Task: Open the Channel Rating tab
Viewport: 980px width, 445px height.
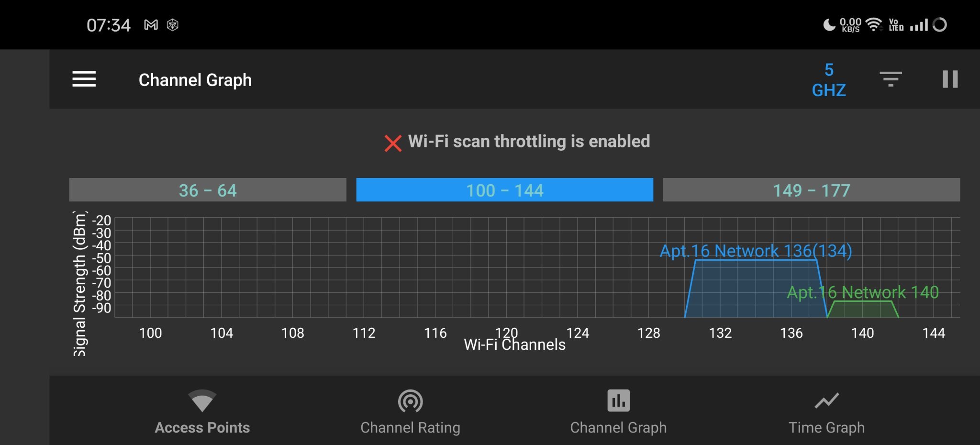Action: [x=410, y=412]
